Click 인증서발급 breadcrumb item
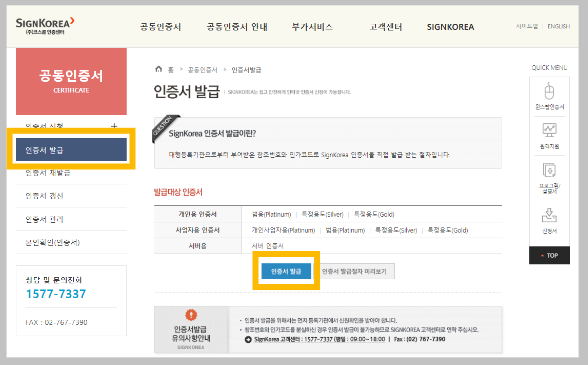 [x=246, y=70]
